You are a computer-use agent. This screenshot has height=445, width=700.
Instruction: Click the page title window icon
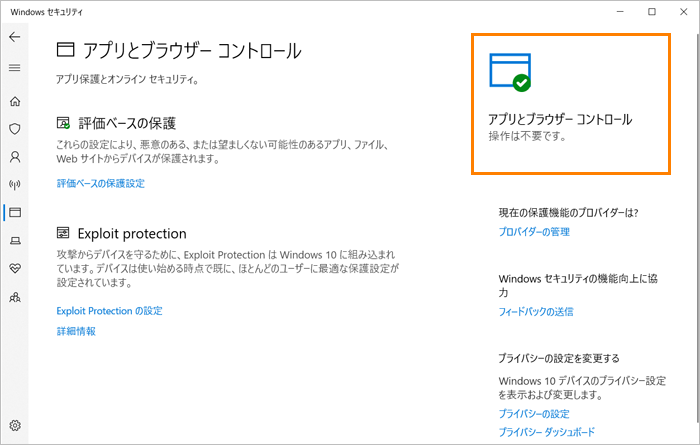tap(65, 50)
